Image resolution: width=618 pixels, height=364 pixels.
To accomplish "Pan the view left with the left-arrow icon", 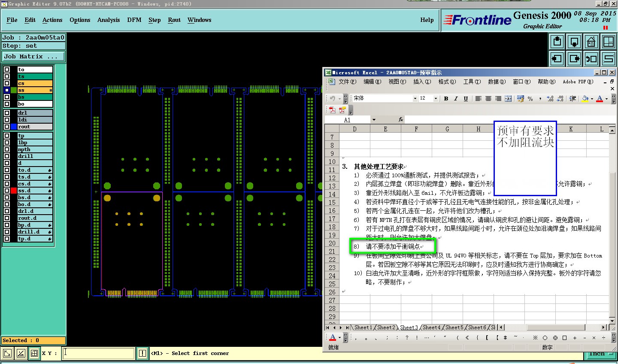I will pyautogui.click(x=557, y=59).
